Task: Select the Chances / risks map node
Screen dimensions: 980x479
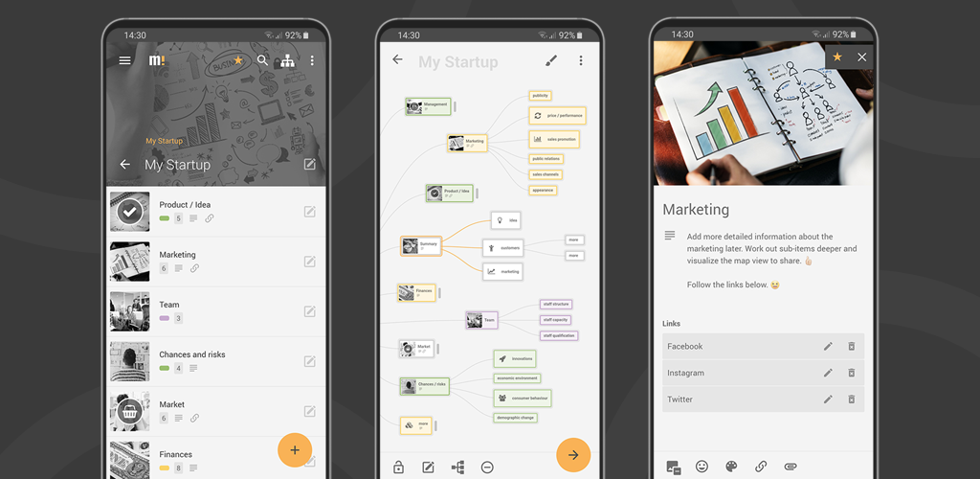Action: (425, 386)
